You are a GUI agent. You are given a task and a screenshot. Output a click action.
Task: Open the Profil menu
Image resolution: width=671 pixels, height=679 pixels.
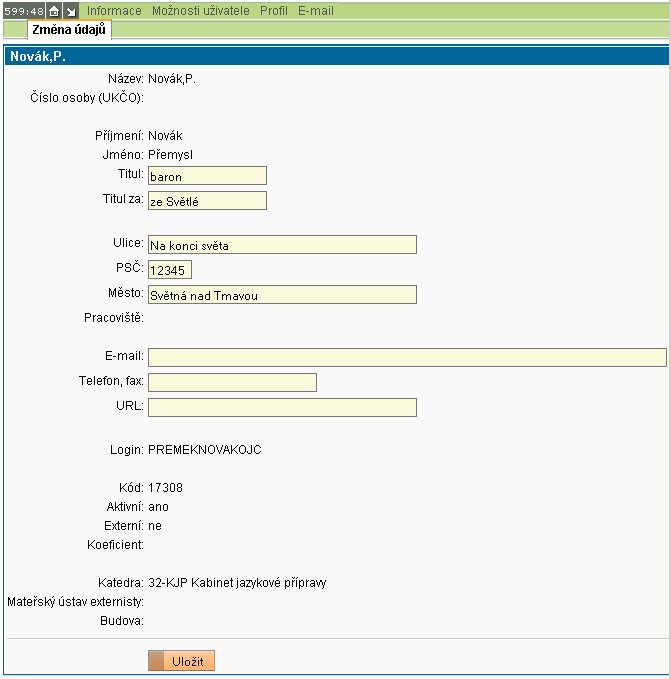click(273, 11)
